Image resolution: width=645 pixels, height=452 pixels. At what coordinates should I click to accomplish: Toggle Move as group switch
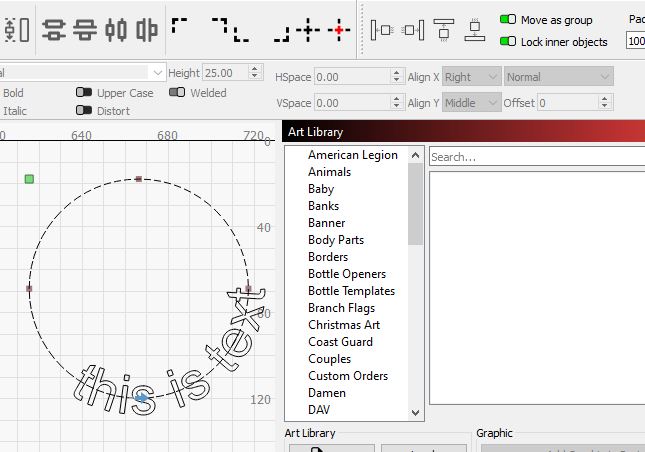[x=508, y=19]
